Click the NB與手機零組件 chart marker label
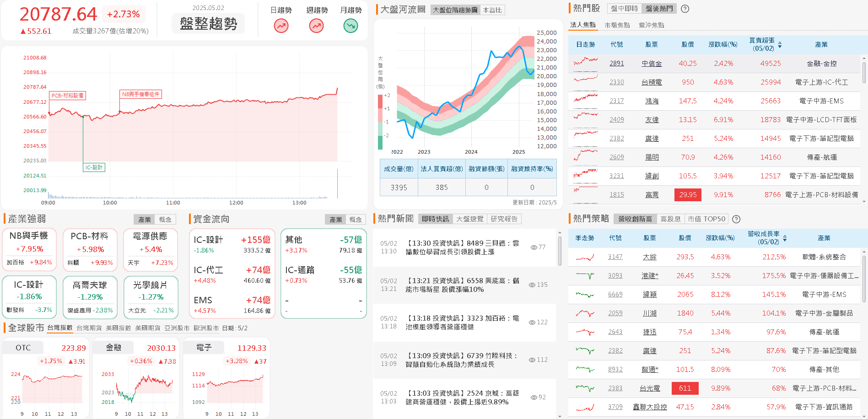Image resolution: width=868 pixels, height=419 pixels. coord(140,94)
